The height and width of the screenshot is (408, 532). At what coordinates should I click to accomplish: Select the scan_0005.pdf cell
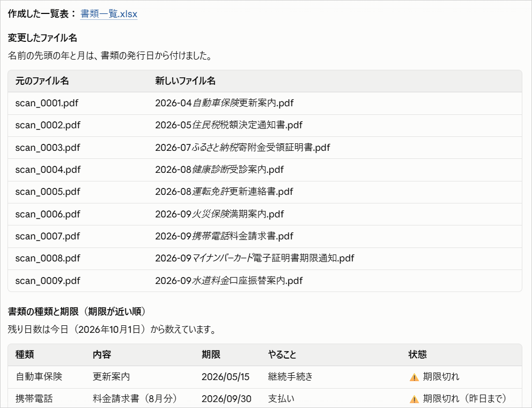pyautogui.click(x=48, y=192)
